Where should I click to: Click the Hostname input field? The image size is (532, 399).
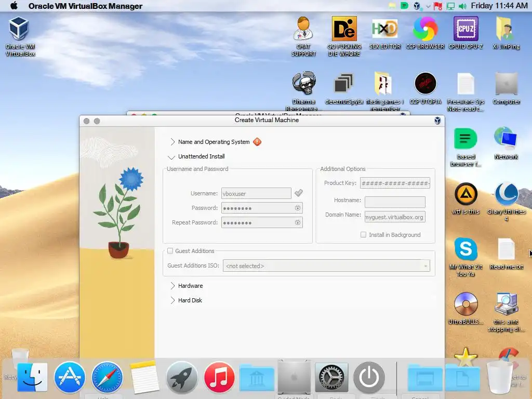tap(395, 202)
